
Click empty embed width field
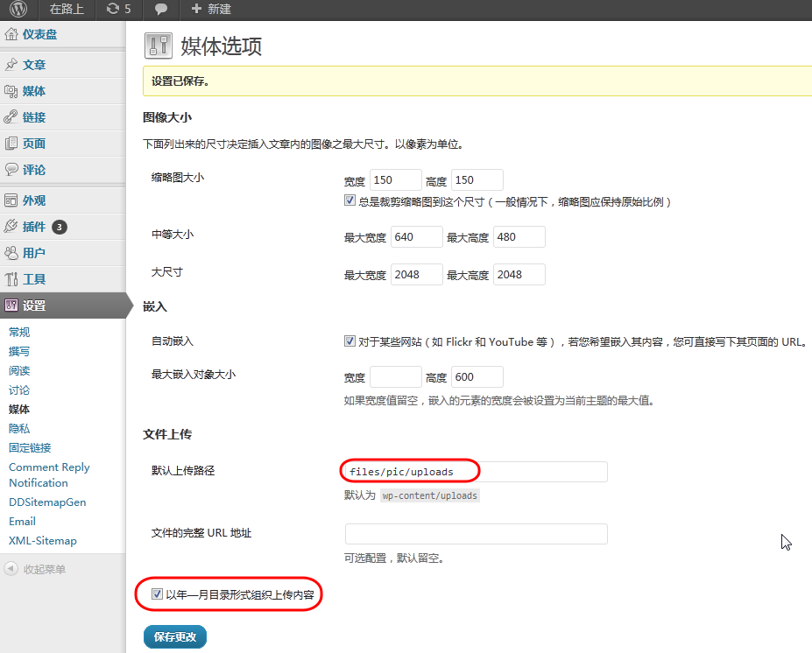click(x=396, y=376)
